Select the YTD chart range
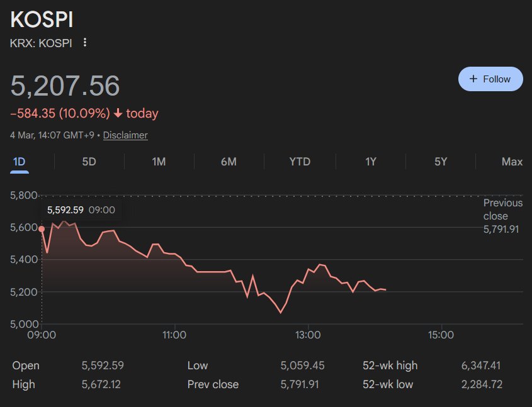The height and width of the screenshot is (407, 532). point(300,162)
